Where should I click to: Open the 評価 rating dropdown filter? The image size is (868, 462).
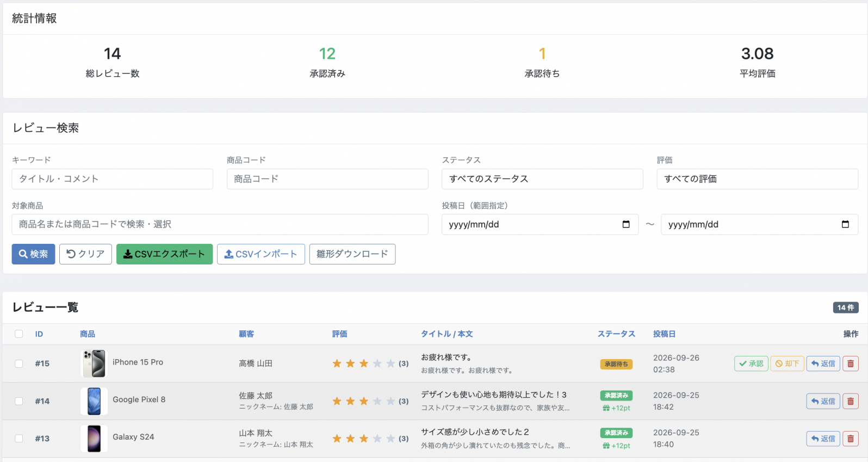[757, 179]
